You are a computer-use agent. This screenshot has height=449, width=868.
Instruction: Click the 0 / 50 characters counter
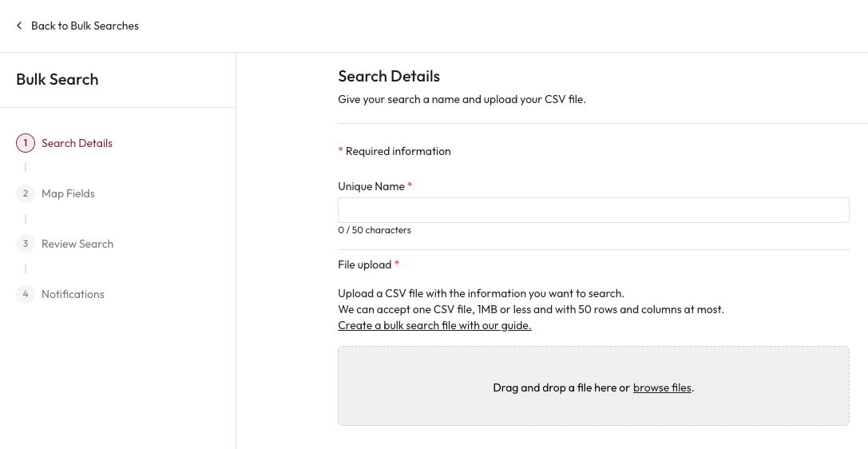click(375, 230)
